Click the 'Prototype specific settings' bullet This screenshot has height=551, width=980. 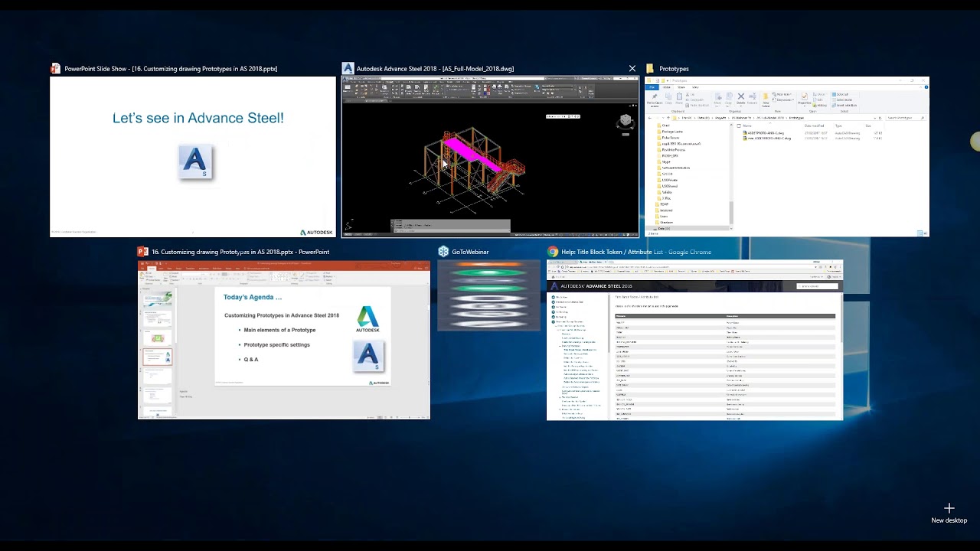(276, 344)
